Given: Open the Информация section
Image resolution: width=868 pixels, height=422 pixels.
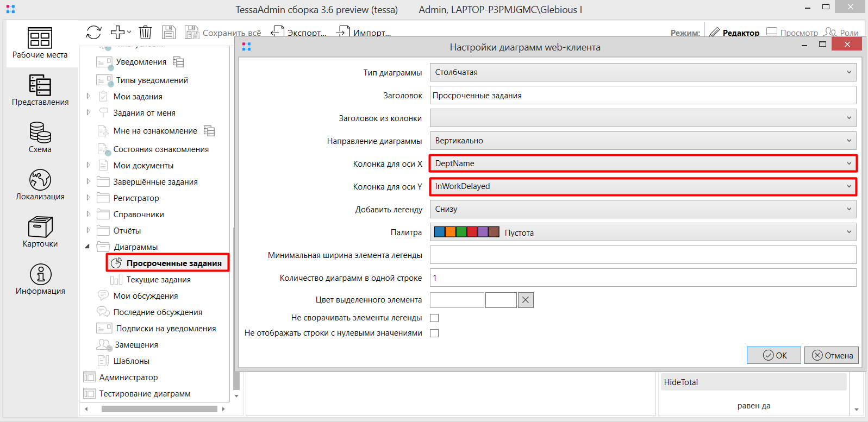Looking at the screenshot, I should (40, 280).
